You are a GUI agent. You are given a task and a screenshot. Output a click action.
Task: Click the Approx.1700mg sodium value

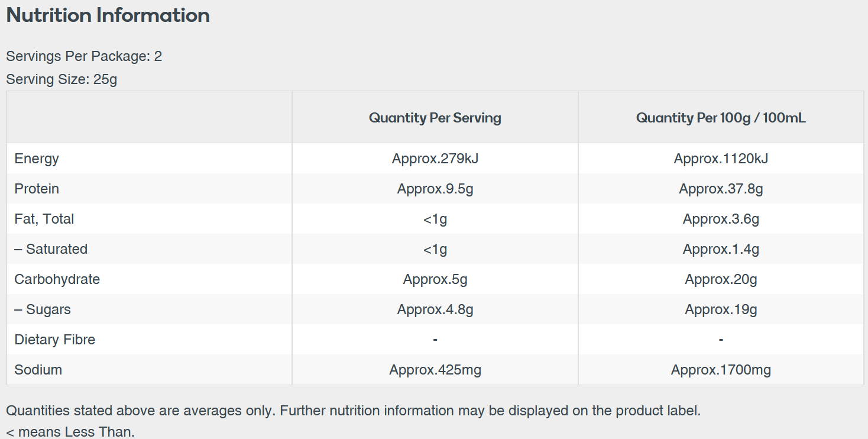pos(721,370)
